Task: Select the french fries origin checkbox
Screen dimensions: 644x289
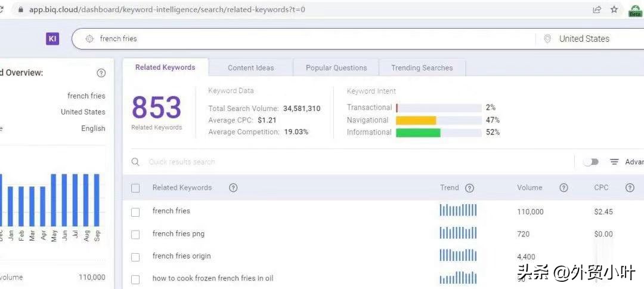Action: [x=135, y=257]
